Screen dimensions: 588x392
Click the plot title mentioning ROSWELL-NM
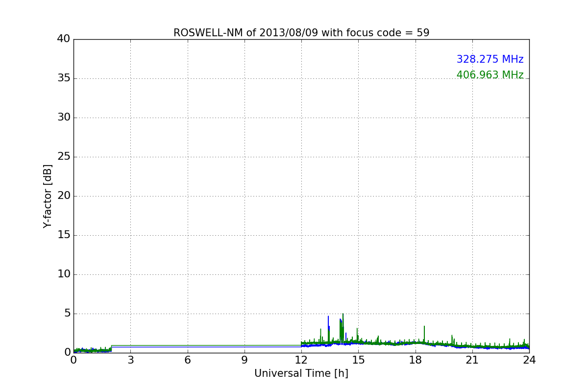click(x=301, y=33)
